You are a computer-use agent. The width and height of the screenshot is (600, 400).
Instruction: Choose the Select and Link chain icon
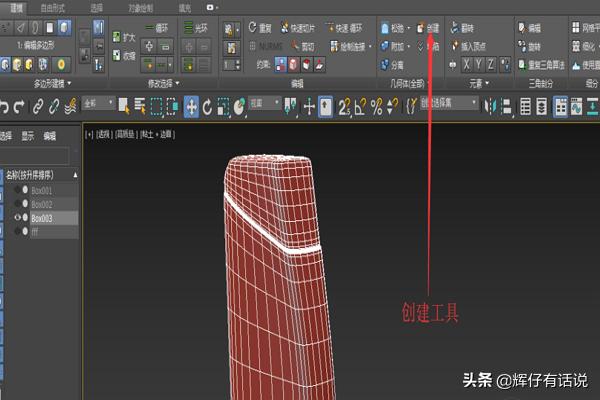coord(38,106)
